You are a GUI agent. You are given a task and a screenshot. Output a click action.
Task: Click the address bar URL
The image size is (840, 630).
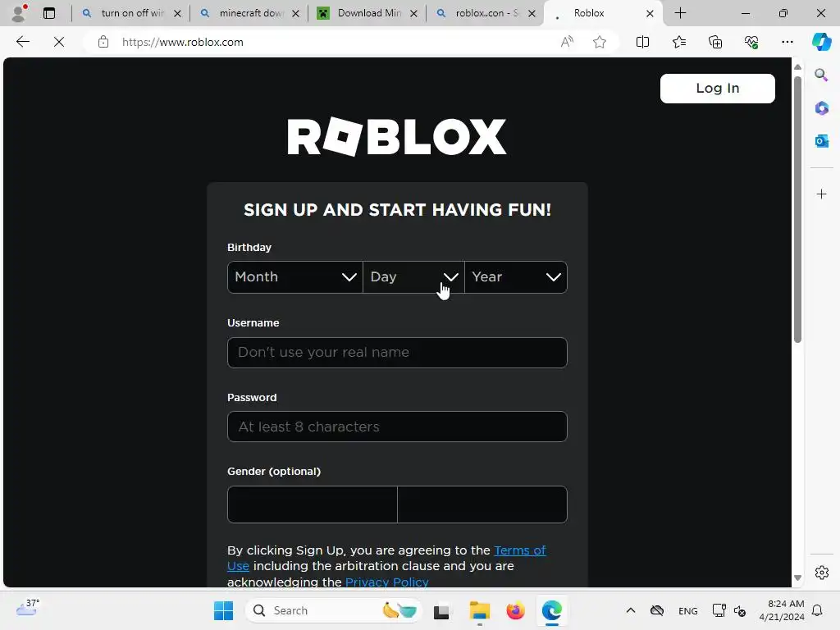183,42
